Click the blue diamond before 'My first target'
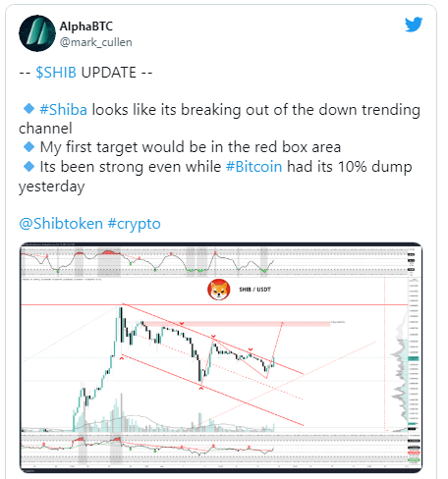Viewport: 448px width, 479px height. coord(28,147)
